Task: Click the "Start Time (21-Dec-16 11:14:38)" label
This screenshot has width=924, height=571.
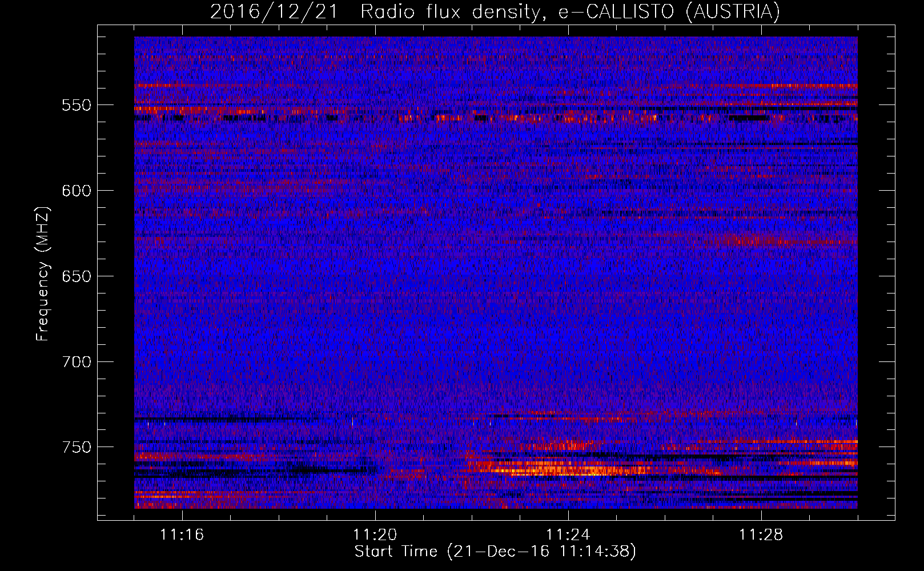Action: point(495,552)
